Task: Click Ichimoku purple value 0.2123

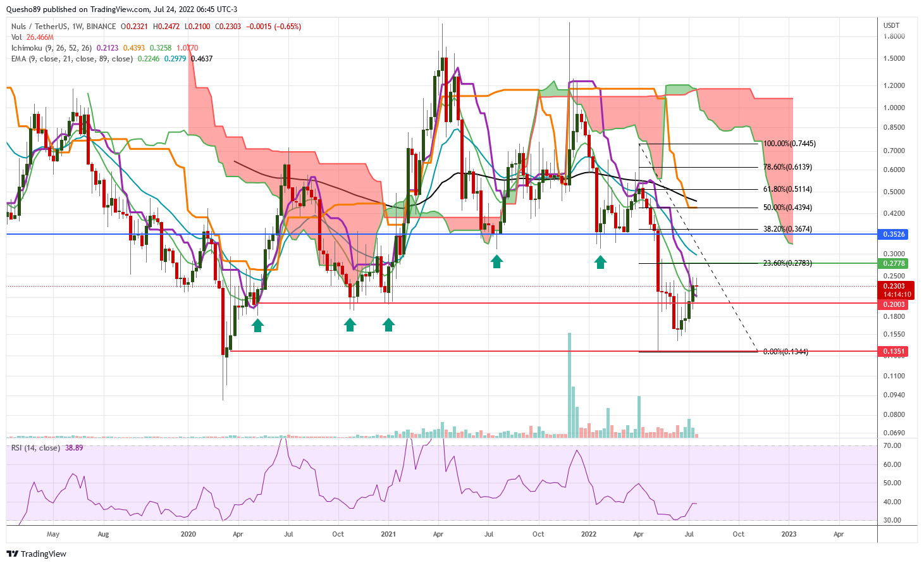Action: [107, 48]
